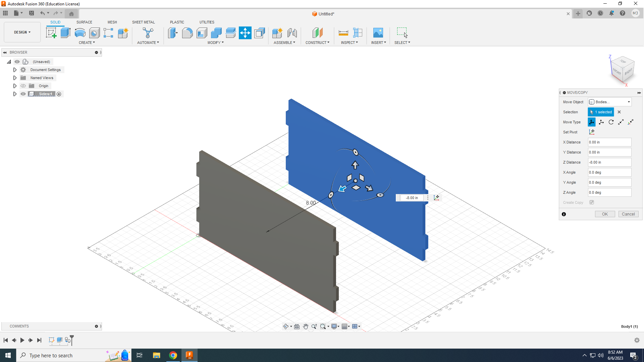This screenshot has height=362, width=644.
Task: Open the DESIGN workspace dropdown
Action: (x=22, y=32)
